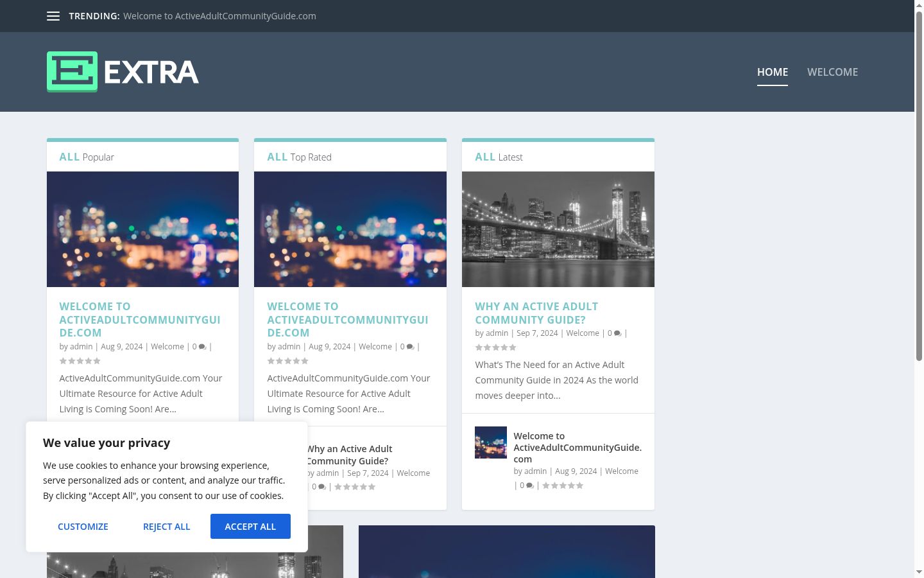Image resolution: width=924 pixels, height=578 pixels.
Task: Accept all cookies
Action: [250, 527]
